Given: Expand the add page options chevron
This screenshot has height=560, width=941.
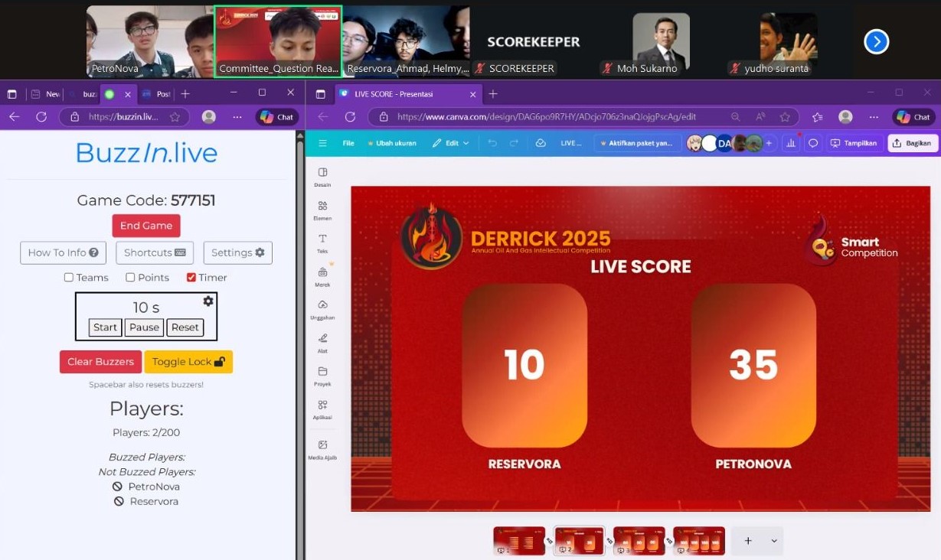Looking at the screenshot, I should click(x=773, y=541).
